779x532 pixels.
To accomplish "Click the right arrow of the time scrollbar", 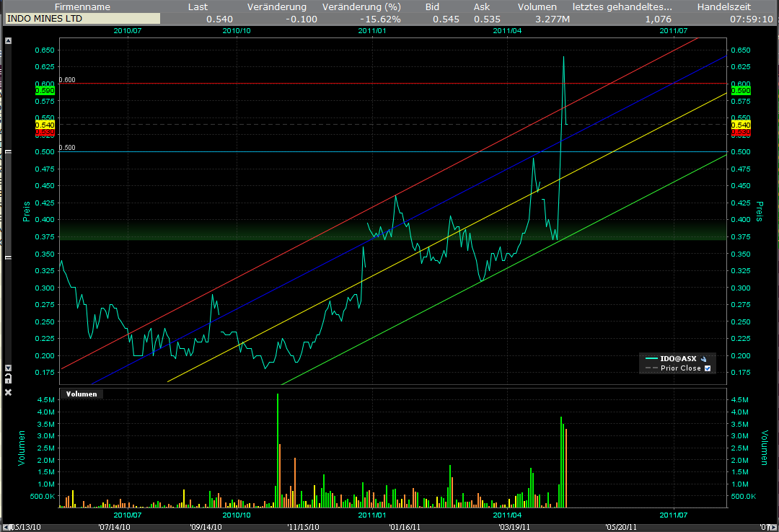I will (775, 527).
